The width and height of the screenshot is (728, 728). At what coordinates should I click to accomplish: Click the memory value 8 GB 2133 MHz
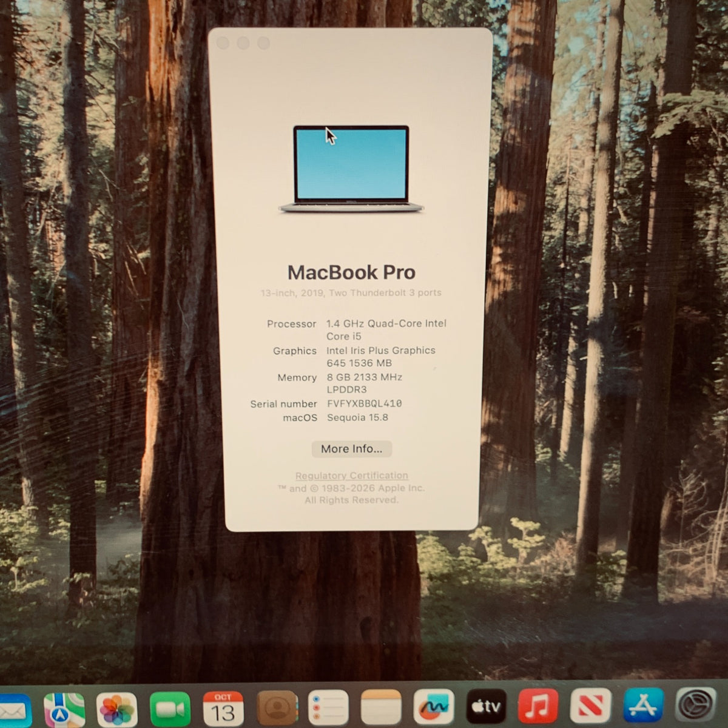tap(365, 383)
